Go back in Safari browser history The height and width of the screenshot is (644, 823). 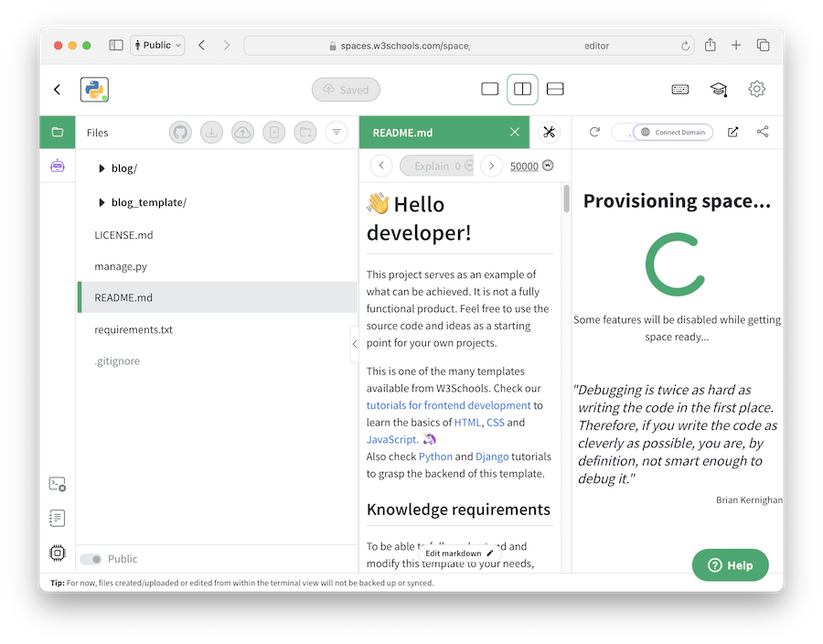[201, 45]
